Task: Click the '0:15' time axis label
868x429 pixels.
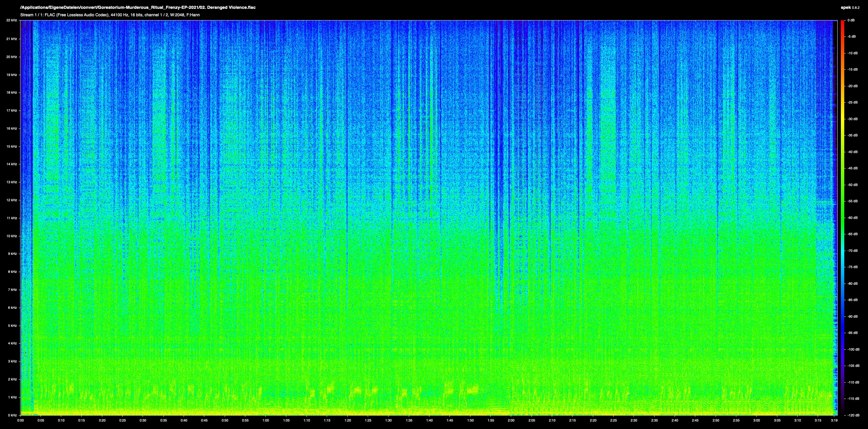Action: point(82,421)
